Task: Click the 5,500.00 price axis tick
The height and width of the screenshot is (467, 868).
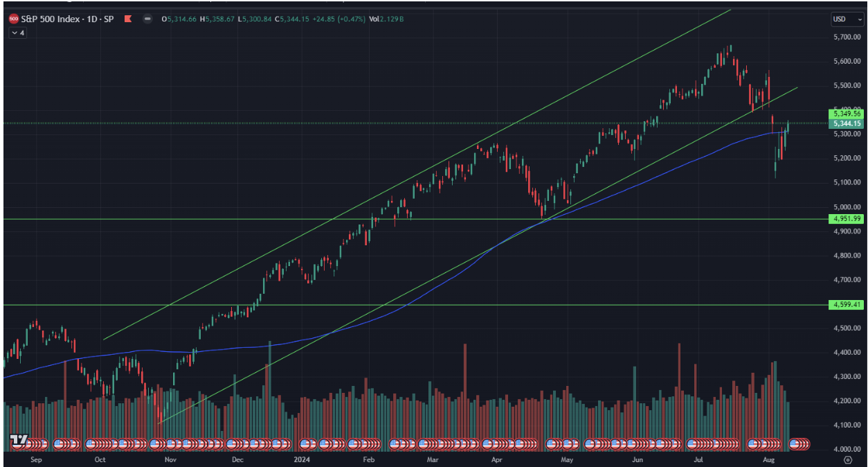Action: click(847, 85)
